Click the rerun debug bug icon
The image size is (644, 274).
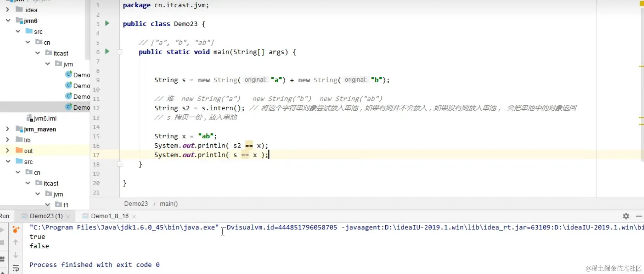coord(16,230)
